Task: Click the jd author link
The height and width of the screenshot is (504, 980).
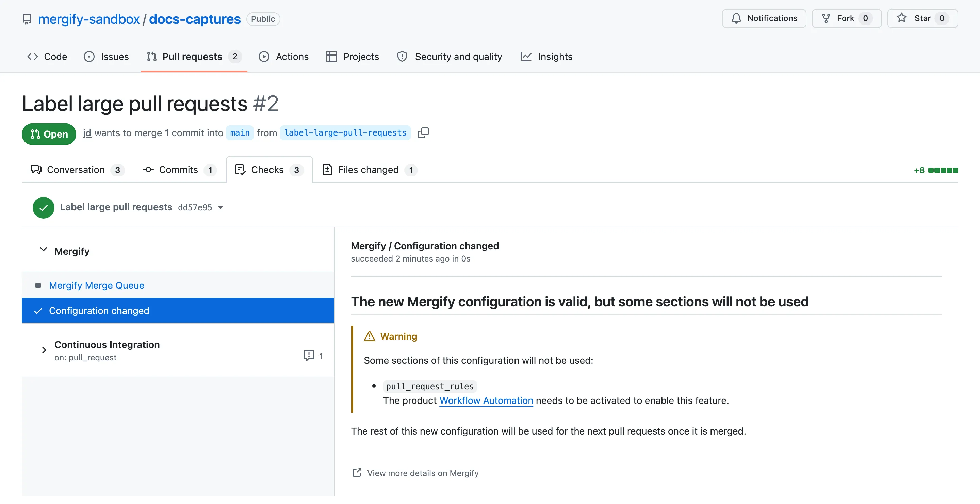Action: [x=87, y=133]
